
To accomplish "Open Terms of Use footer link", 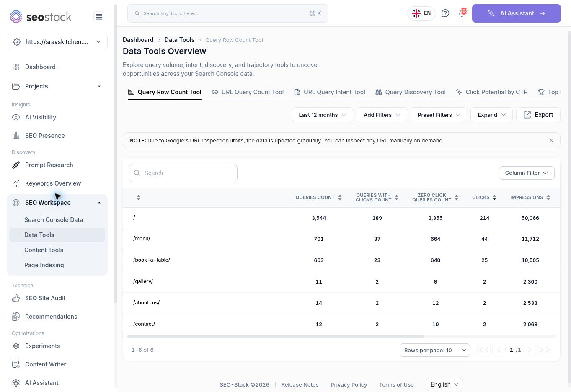I will pyautogui.click(x=396, y=384).
